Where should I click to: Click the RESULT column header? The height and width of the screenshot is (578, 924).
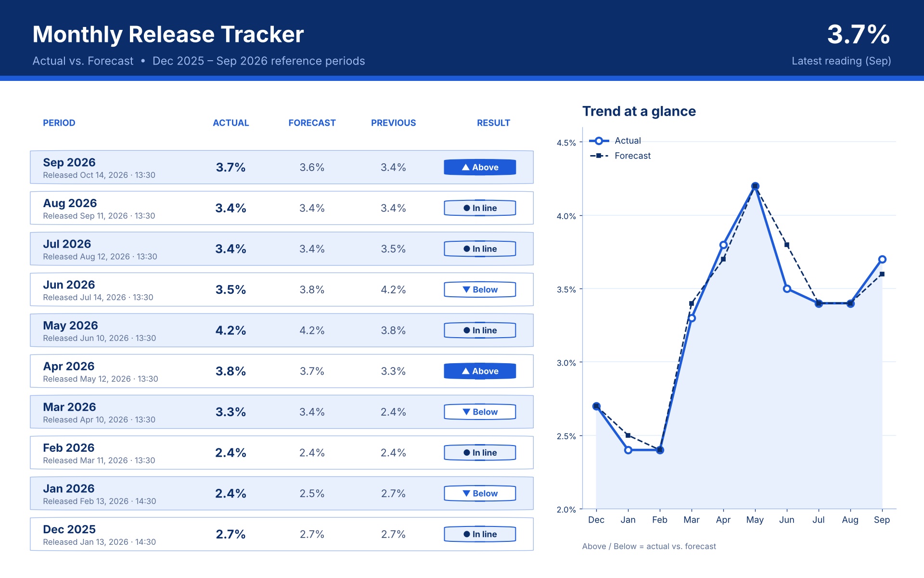tap(493, 123)
